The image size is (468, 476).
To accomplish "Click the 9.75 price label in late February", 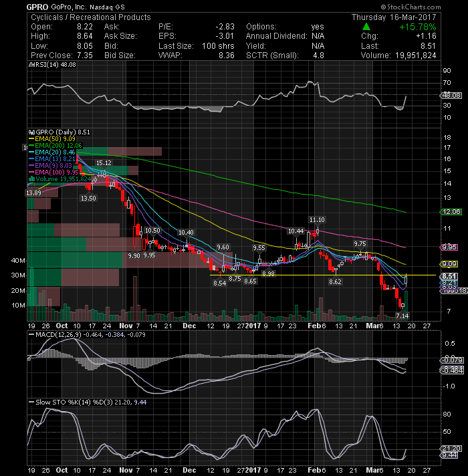I will [x=360, y=244].
